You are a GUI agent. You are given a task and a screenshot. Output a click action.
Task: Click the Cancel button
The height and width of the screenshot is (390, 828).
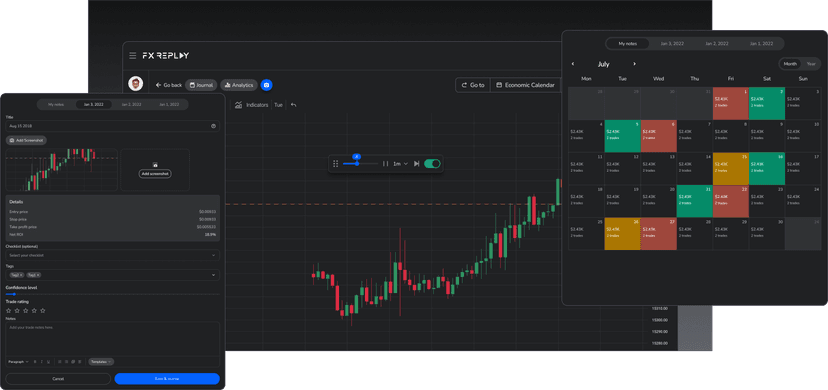click(x=58, y=379)
